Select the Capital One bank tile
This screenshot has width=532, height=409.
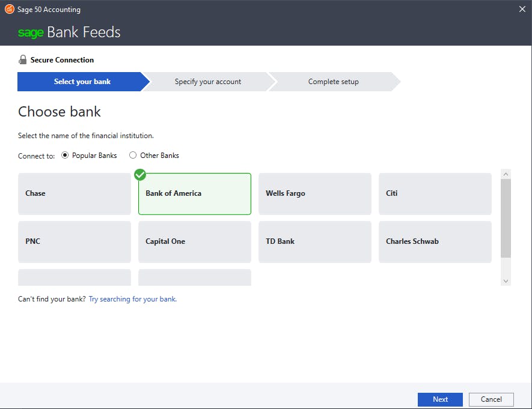point(194,241)
